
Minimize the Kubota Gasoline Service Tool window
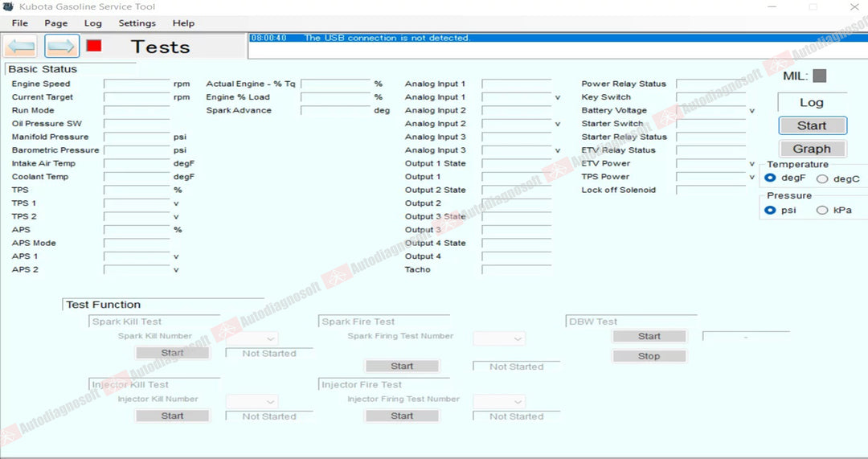[773, 6]
